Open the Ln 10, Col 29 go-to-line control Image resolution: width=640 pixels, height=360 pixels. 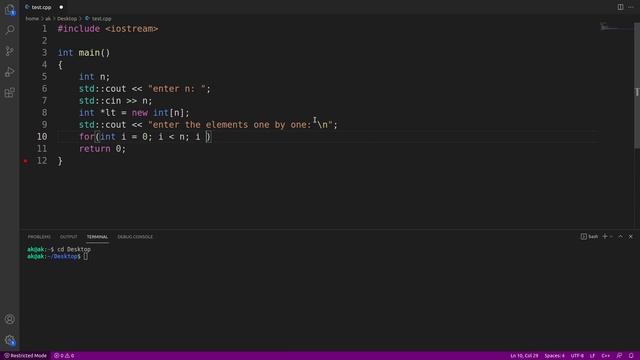click(x=524, y=356)
